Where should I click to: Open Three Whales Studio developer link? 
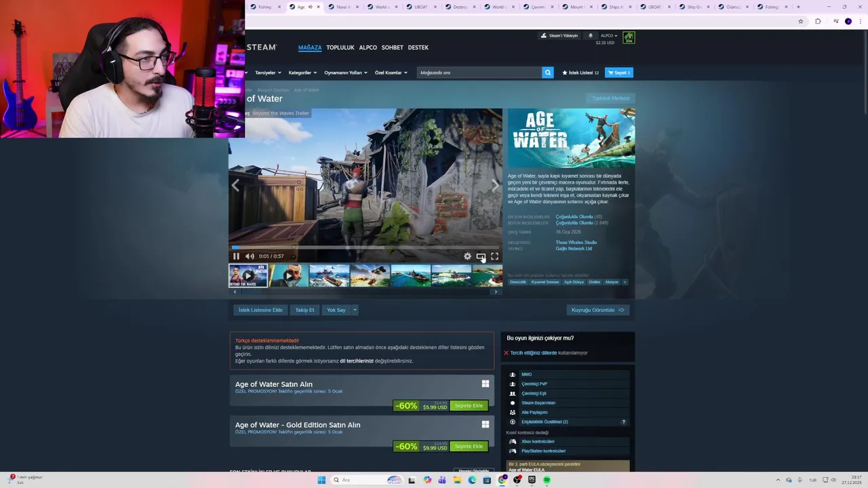pyautogui.click(x=576, y=242)
